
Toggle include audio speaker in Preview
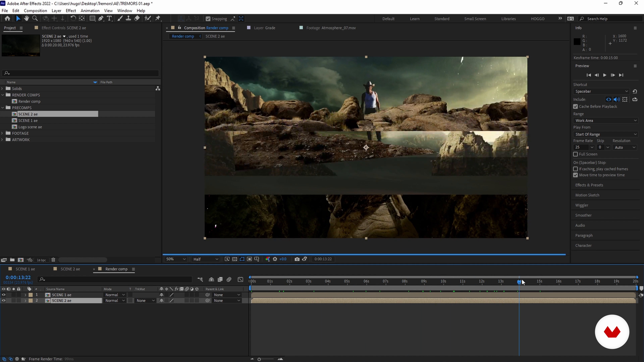pyautogui.click(x=616, y=99)
